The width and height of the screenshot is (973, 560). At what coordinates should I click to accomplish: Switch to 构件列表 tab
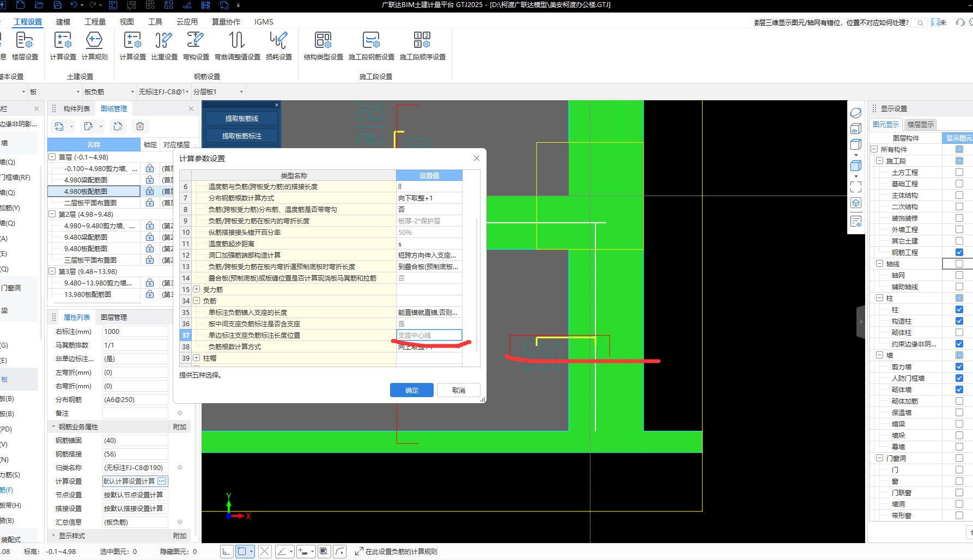click(77, 108)
